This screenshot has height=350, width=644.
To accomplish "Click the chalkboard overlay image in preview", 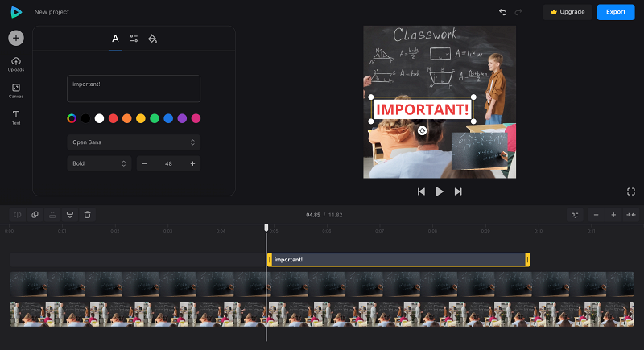I will [x=480, y=150].
